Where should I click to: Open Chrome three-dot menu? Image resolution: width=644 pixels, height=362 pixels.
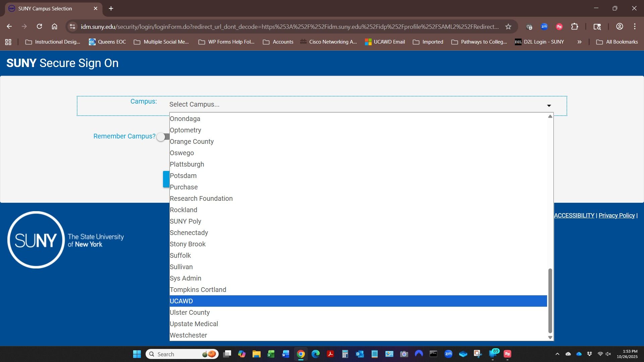pyautogui.click(x=635, y=26)
